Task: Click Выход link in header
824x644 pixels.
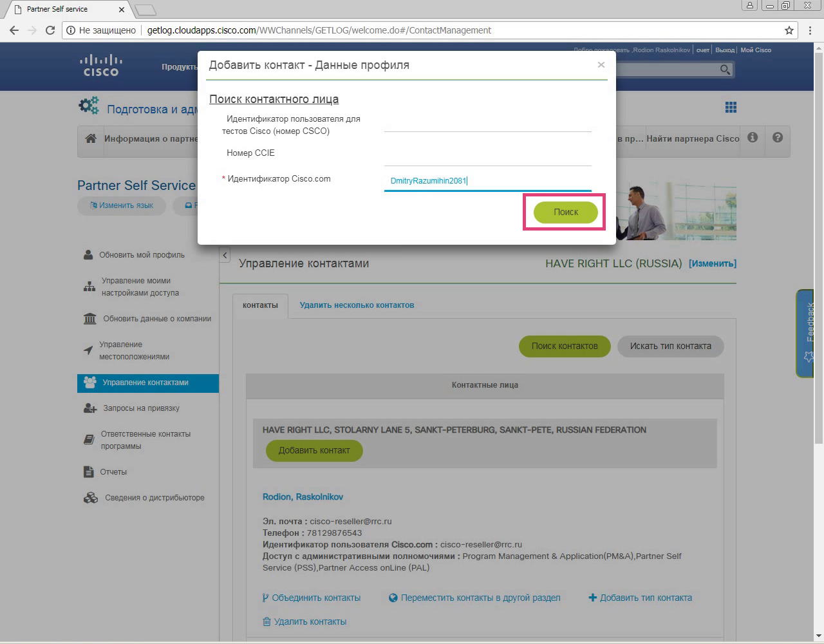Action: pyautogui.click(x=725, y=50)
